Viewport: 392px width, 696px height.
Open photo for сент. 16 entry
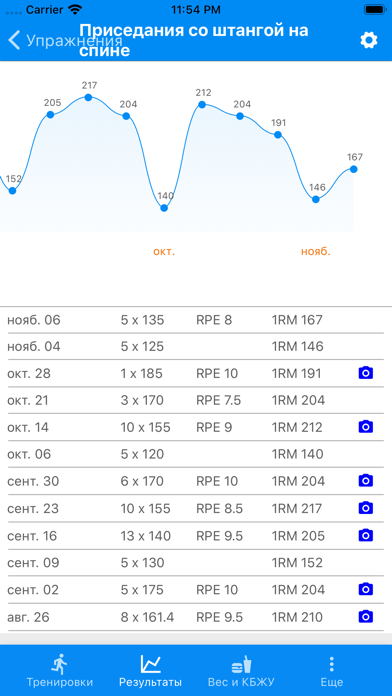coord(365,535)
